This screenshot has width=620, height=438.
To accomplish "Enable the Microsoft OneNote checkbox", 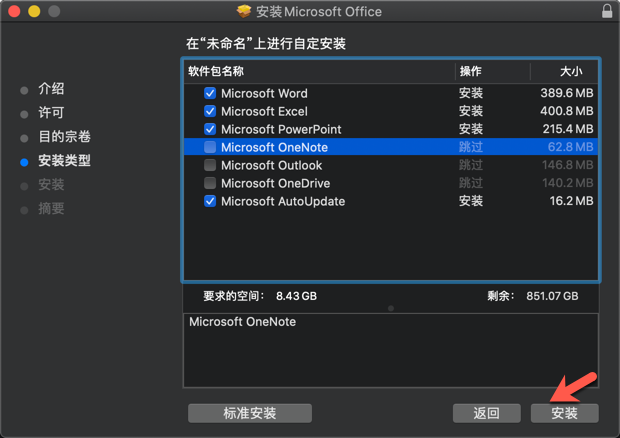I will tap(210, 147).
